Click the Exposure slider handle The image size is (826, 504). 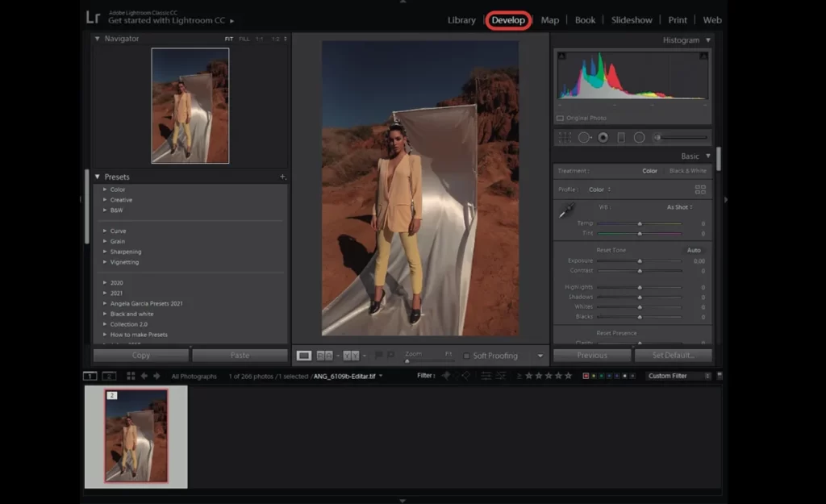640,260
